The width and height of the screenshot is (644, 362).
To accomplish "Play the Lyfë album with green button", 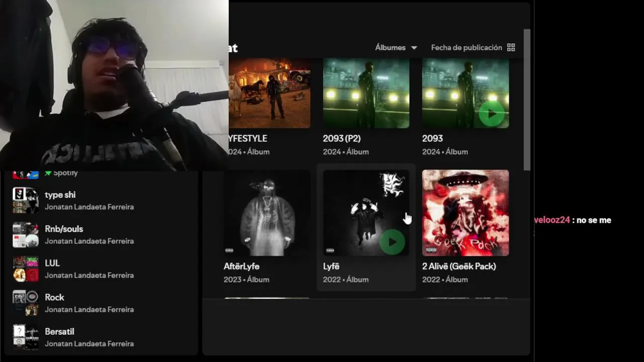I will point(392,242).
